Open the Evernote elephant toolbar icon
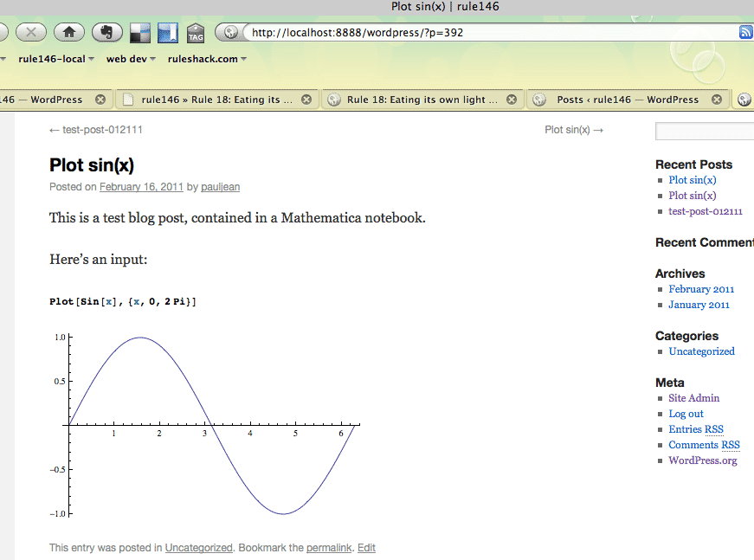The width and height of the screenshot is (754, 560). pos(106,33)
